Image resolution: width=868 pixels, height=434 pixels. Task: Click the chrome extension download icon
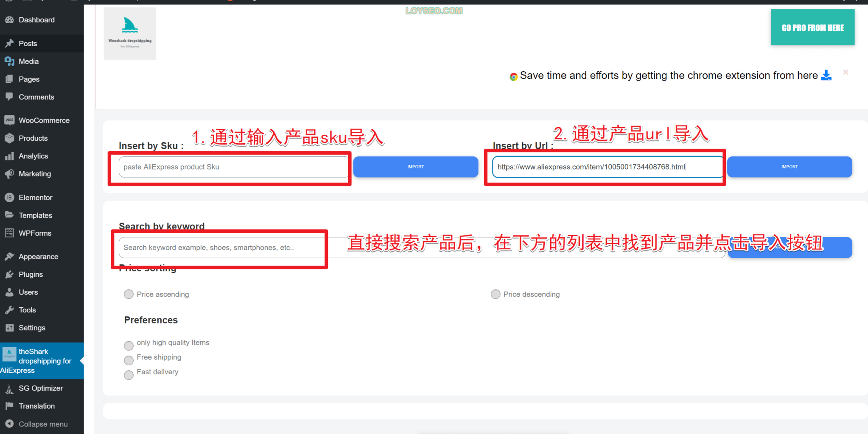[826, 75]
